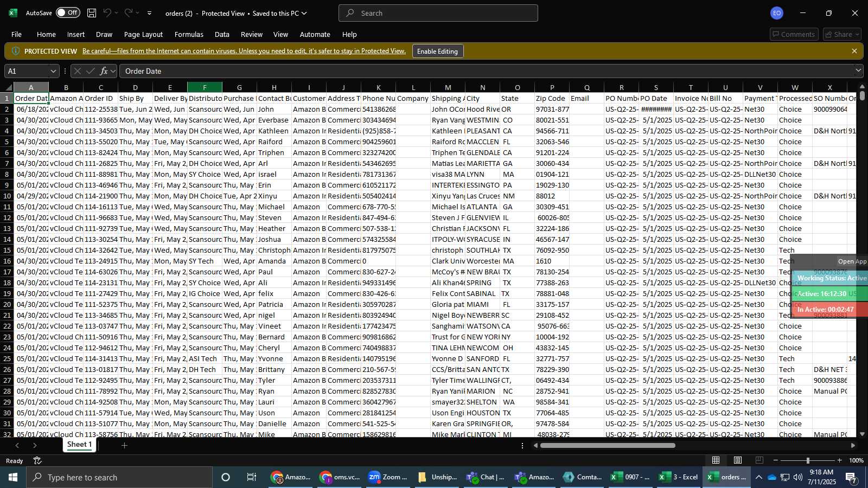Switch to Page Break Preview icon
The height and width of the screenshot is (488, 868).
759,460
